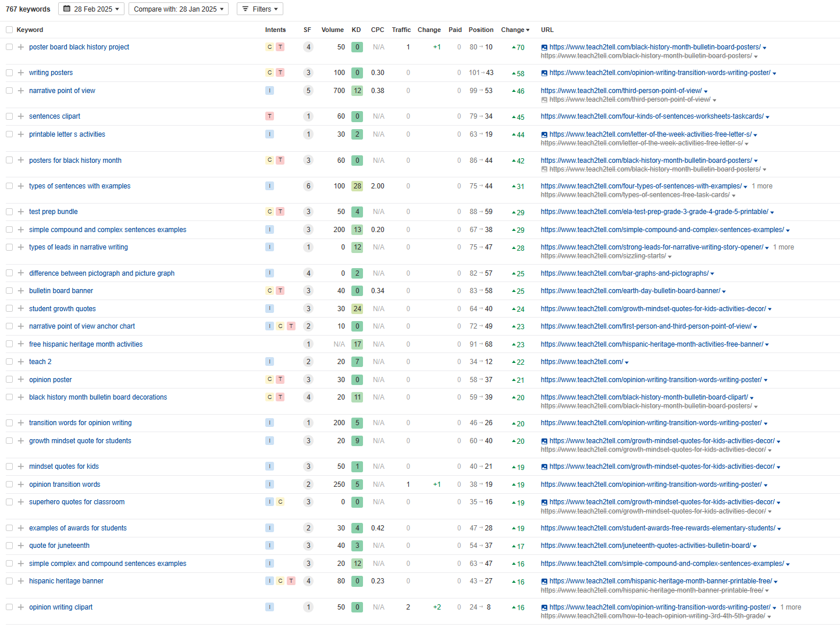Click the plus icon beside "writing posters"
Screen dimensions: 840x627
coord(21,73)
